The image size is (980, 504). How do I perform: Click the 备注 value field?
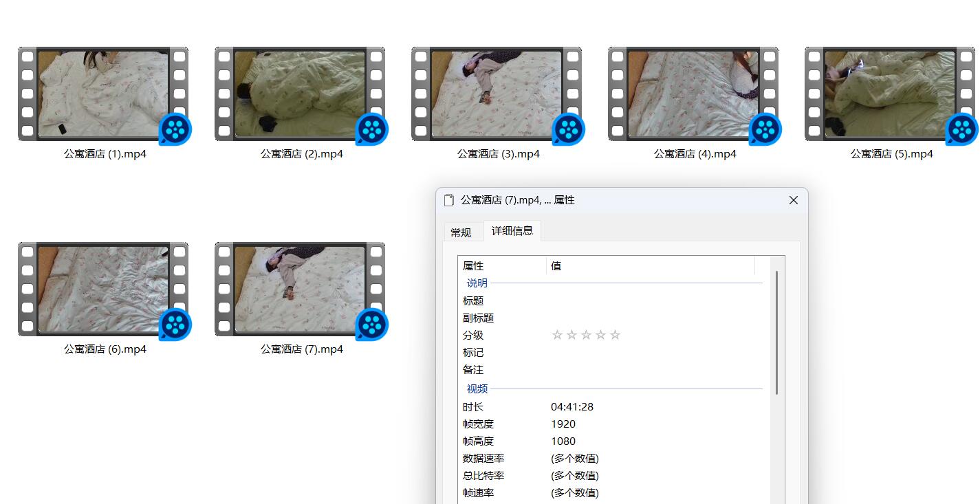pos(653,369)
